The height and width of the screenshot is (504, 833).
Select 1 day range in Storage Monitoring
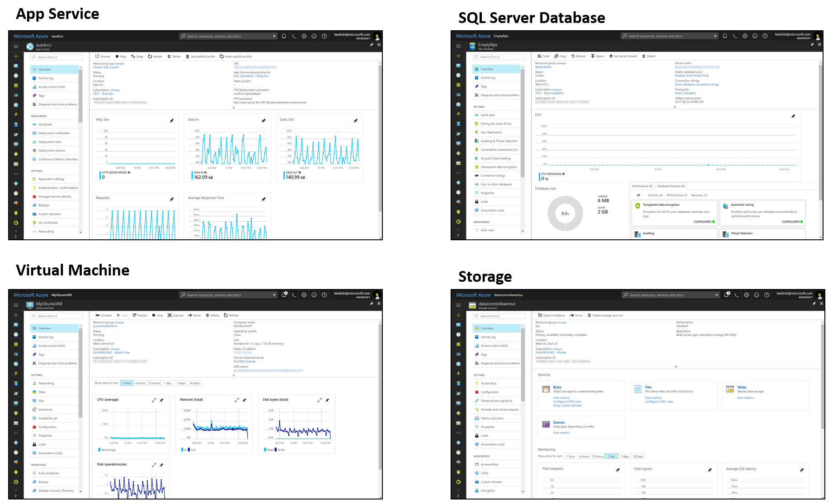611,456
